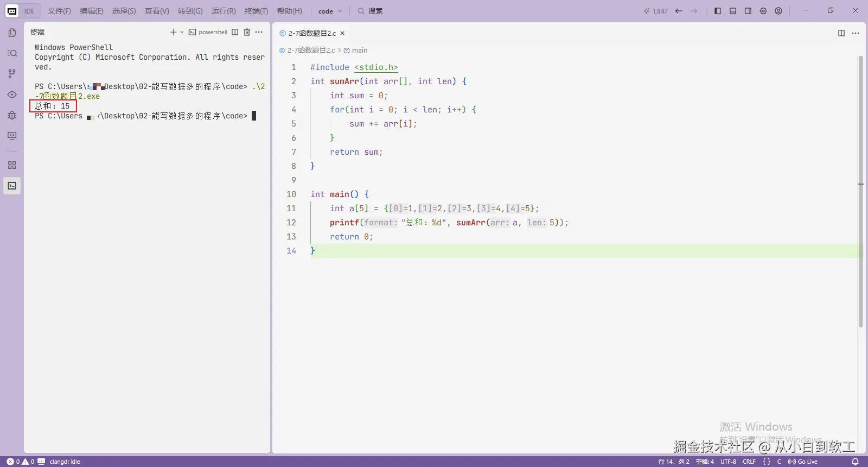
Task: Change CRLF end-of-line sequence
Action: coord(749,462)
